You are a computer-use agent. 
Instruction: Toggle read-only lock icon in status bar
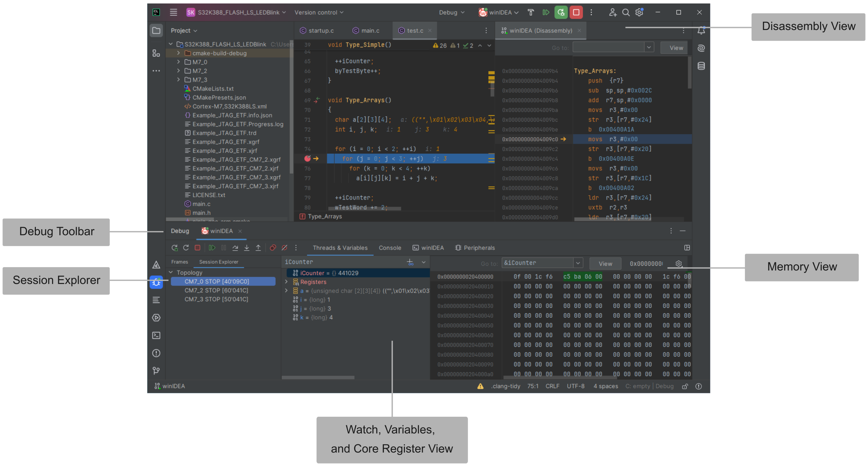pyautogui.click(x=685, y=386)
